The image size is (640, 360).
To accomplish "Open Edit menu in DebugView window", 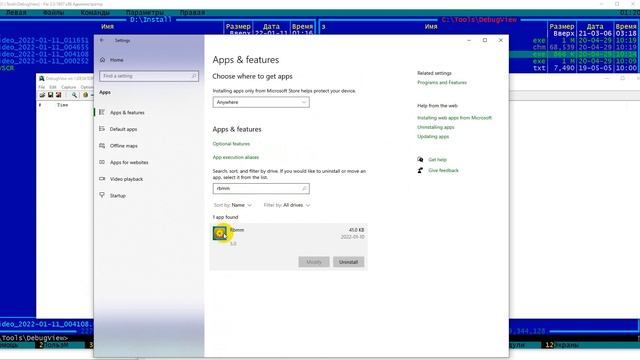I will point(53,87).
